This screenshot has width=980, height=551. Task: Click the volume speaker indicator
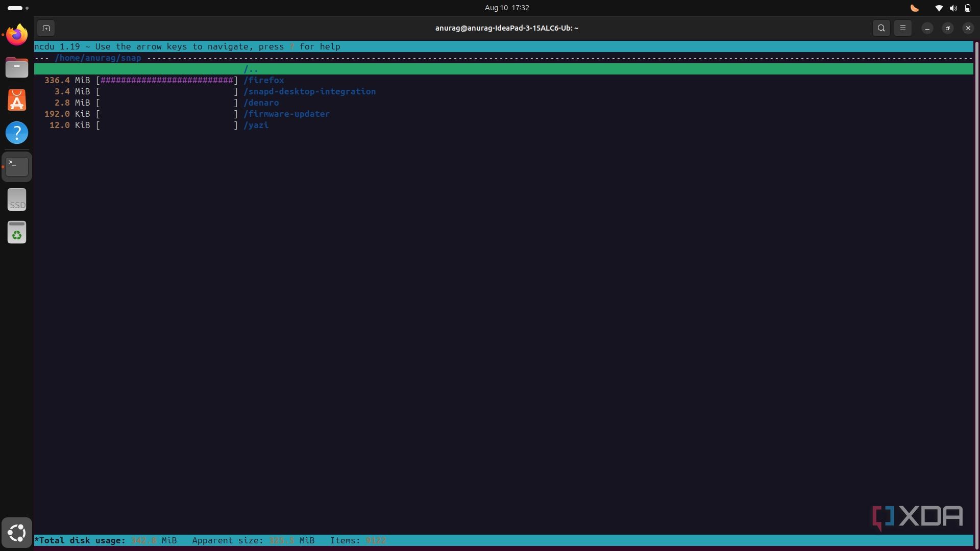tap(953, 8)
